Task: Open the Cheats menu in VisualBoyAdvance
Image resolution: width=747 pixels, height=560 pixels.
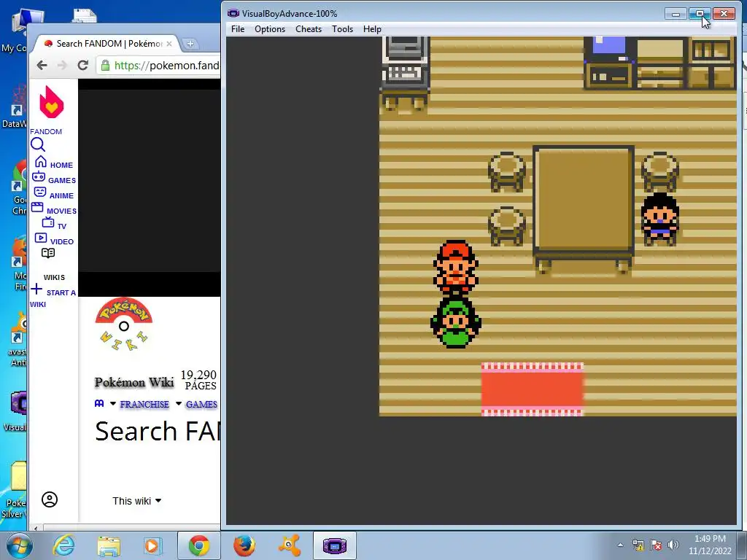Action: (309, 29)
